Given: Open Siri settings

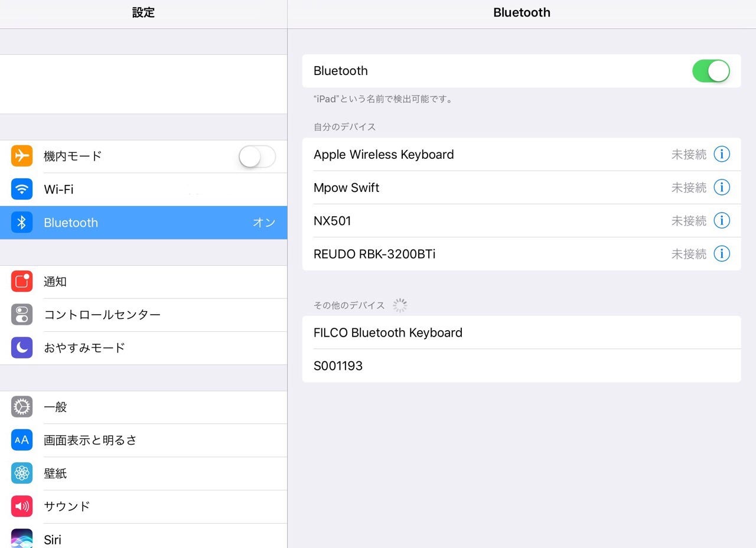Looking at the screenshot, I should pyautogui.click(x=144, y=536).
